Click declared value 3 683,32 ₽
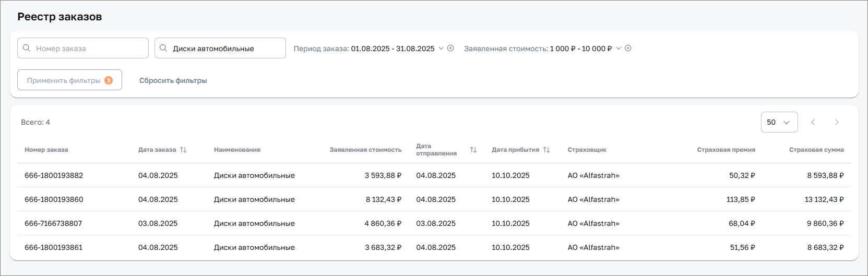Viewport: 868px width, 276px height. (x=383, y=247)
